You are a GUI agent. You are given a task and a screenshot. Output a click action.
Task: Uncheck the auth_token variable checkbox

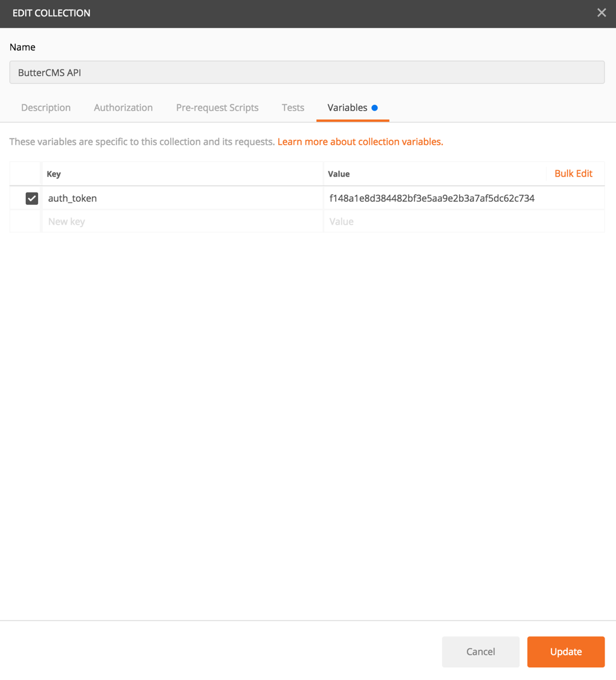(32, 199)
